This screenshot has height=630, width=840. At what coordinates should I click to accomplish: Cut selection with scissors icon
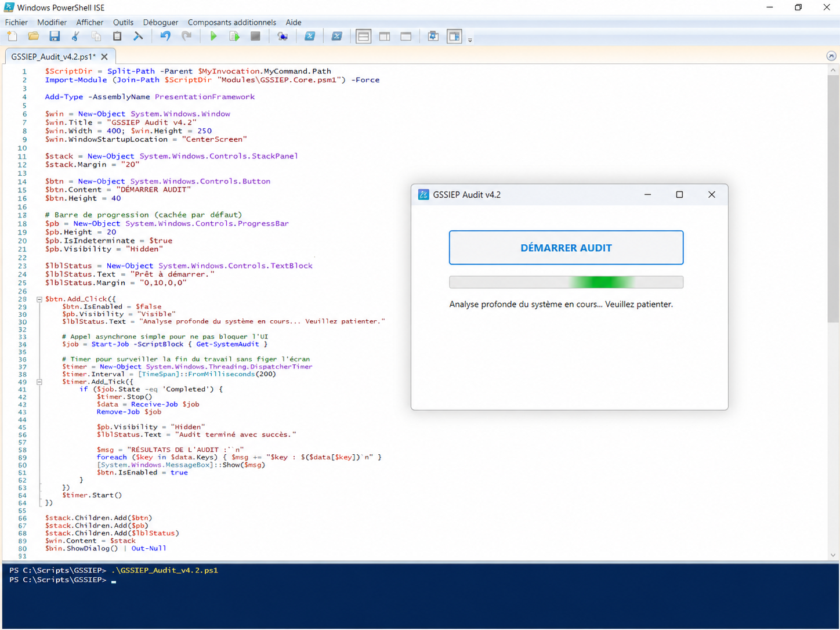[x=75, y=37]
